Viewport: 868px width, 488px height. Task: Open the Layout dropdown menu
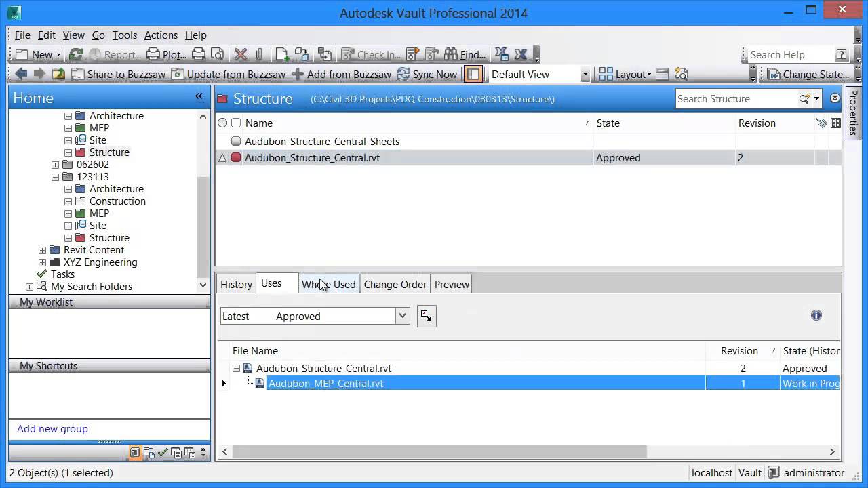tap(625, 74)
